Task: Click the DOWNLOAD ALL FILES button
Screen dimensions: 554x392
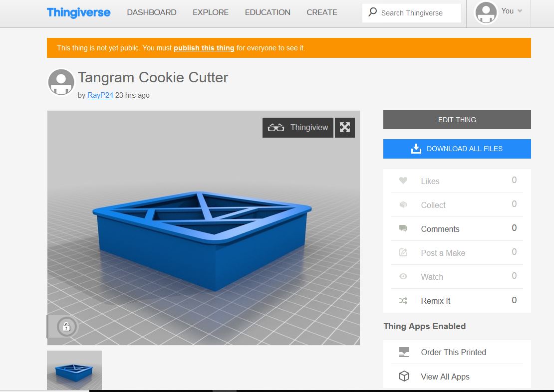Action: point(457,149)
